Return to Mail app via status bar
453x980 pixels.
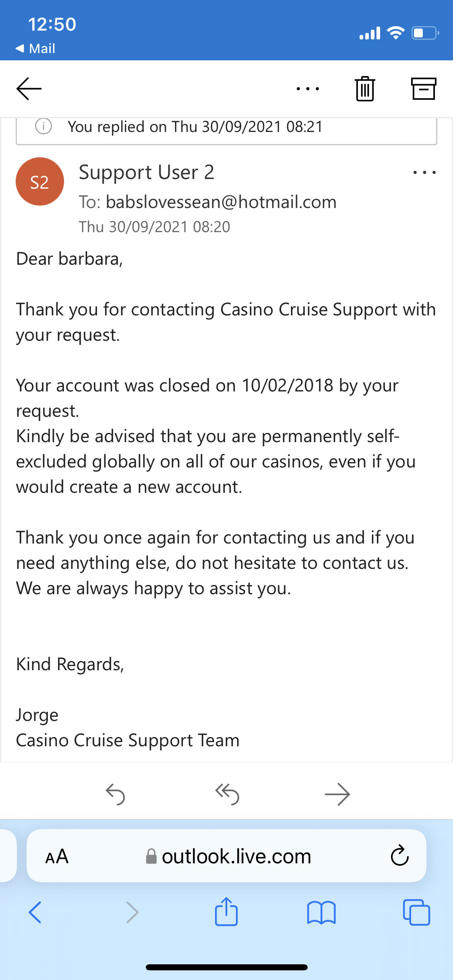click(35, 49)
